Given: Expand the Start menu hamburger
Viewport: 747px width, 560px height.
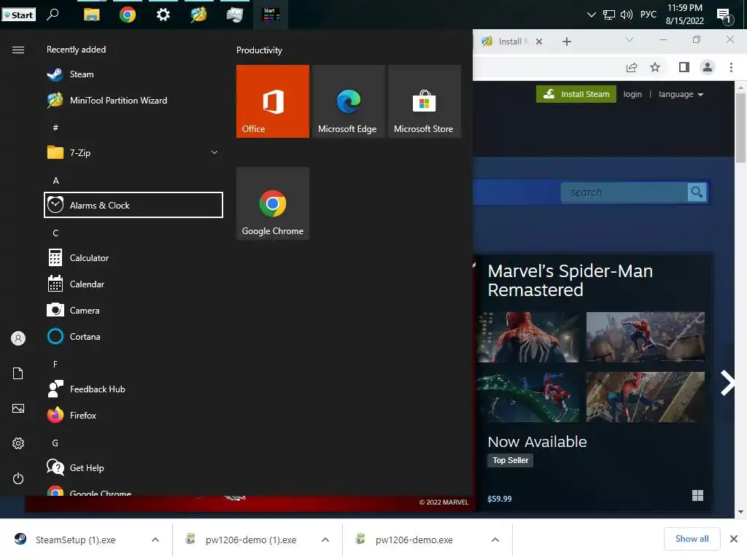Looking at the screenshot, I should click(18, 50).
